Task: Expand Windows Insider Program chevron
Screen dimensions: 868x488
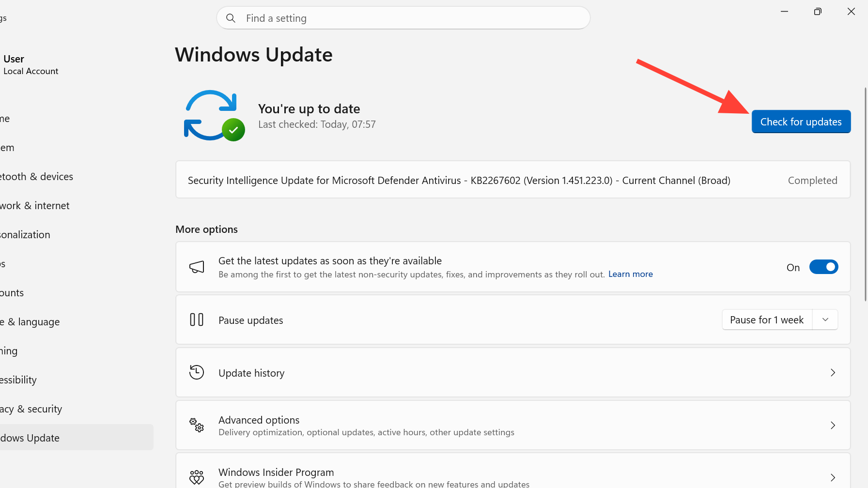Action: (x=833, y=477)
